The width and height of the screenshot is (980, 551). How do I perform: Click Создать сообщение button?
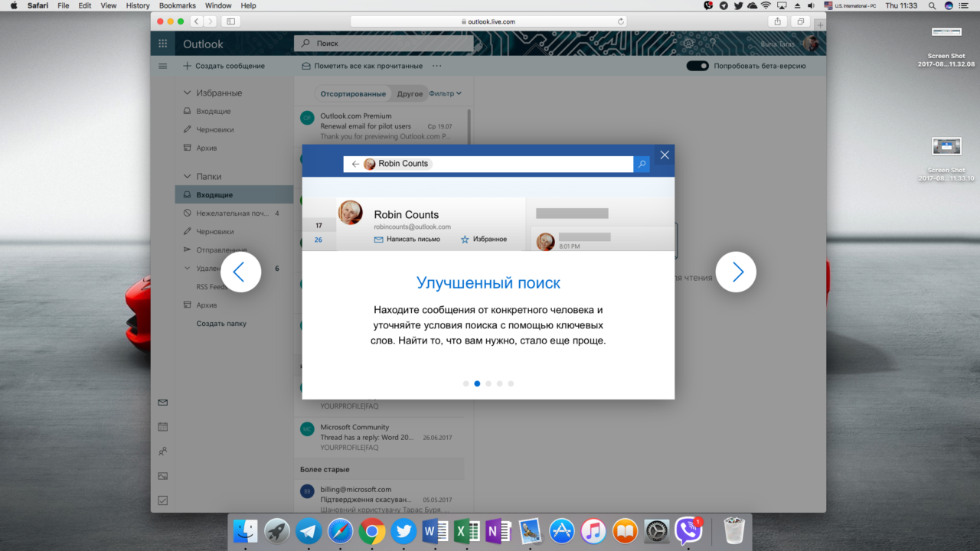click(x=224, y=66)
